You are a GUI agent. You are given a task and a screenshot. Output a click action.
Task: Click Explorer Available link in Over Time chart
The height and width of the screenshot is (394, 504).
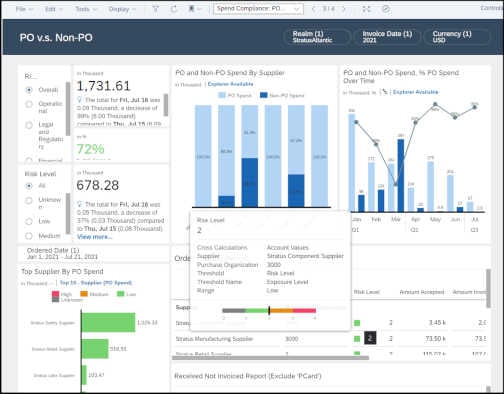[415, 92]
